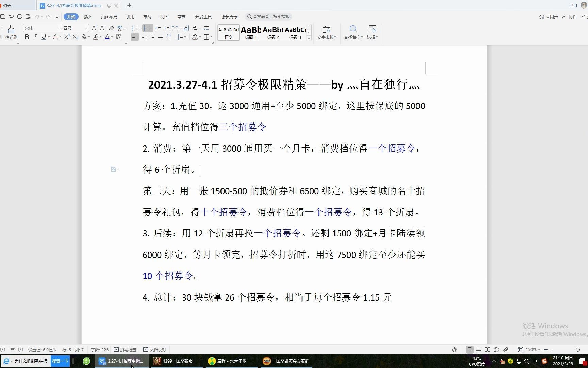Image resolution: width=588 pixels, height=368 pixels.
Task: Apply superscript X² formatting
Action: point(67,37)
